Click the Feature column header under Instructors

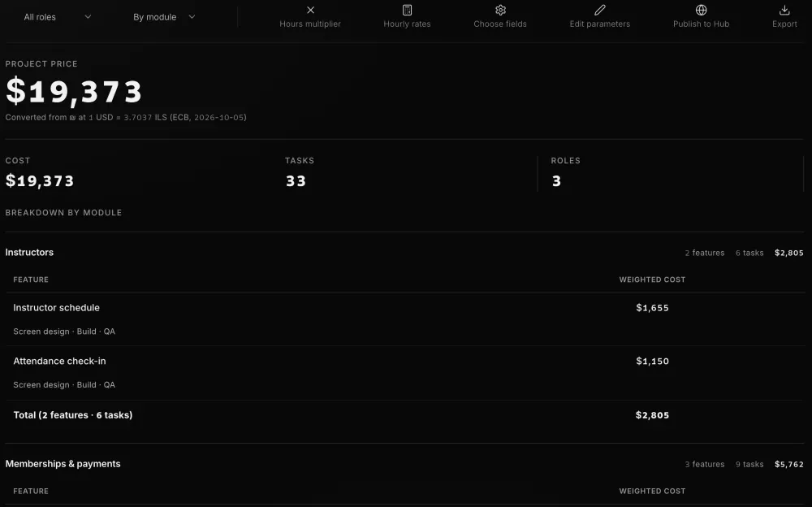[x=31, y=280]
